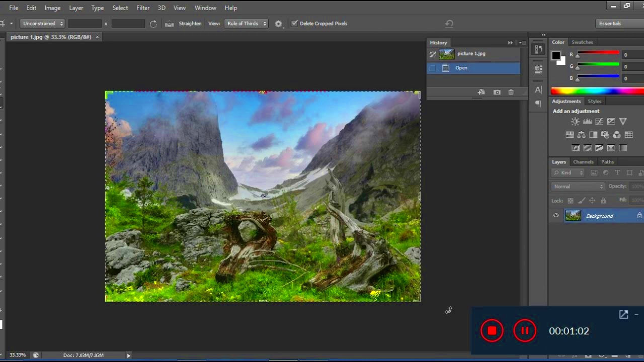Toggle Delete Cropped Pixels checkbox
Viewport: 644px width, 362px height.
point(295,23)
